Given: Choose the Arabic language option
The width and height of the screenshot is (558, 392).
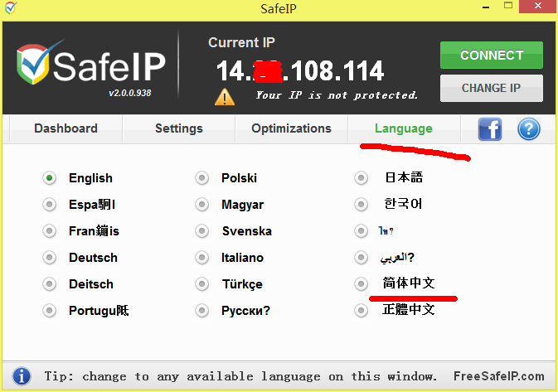Looking at the screenshot, I should pyautogui.click(x=361, y=258).
